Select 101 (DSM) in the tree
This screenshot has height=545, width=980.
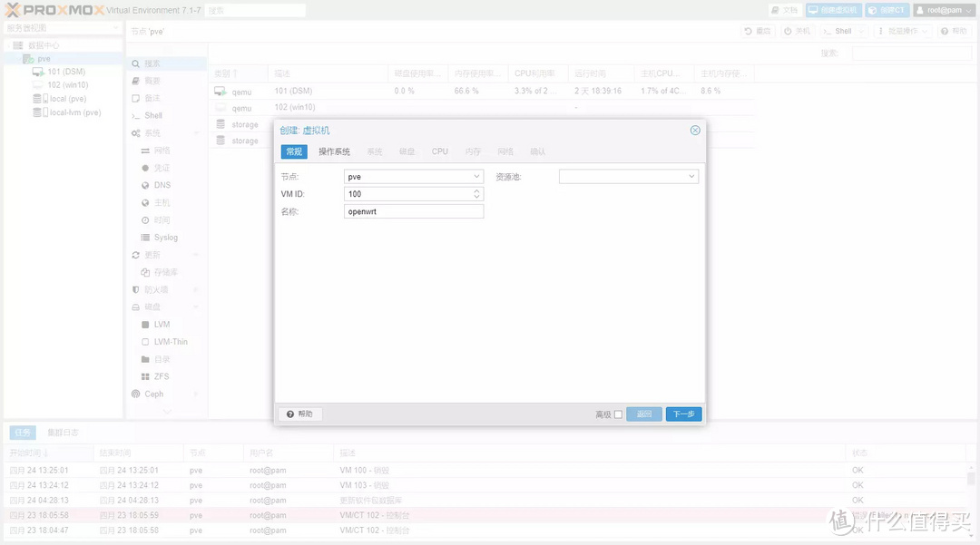pyautogui.click(x=66, y=72)
